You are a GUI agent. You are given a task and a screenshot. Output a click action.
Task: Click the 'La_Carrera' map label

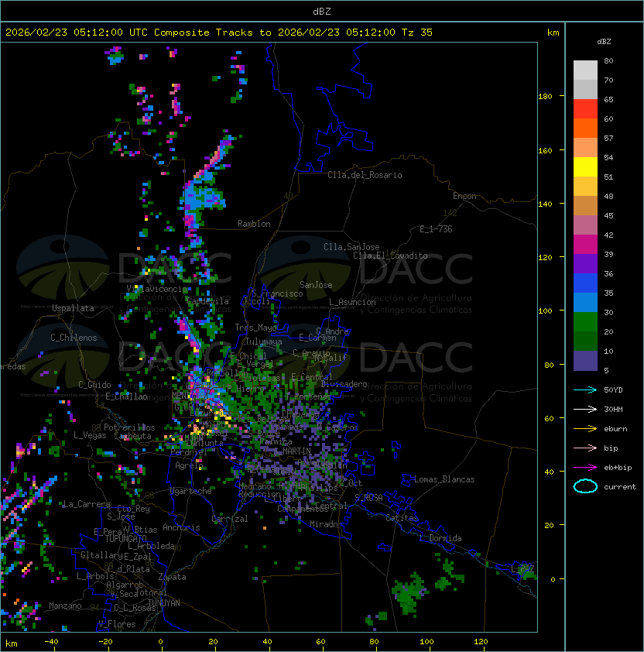tap(87, 504)
